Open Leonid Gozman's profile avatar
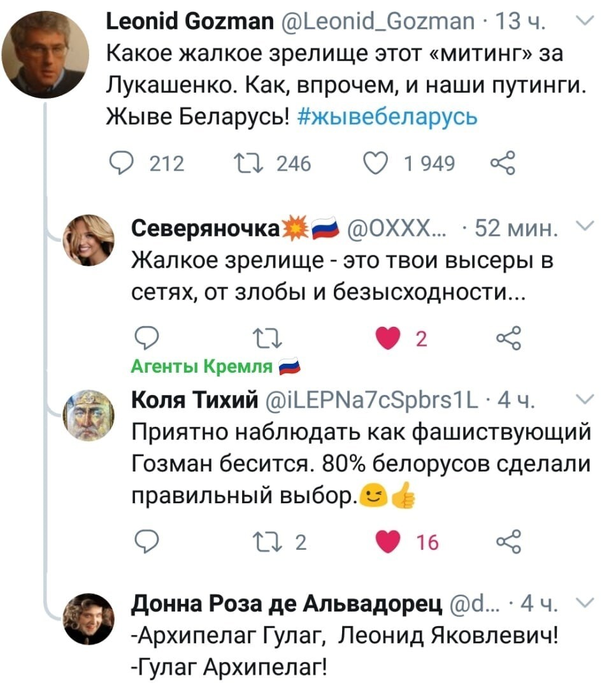616x688 pixels. (x=45, y=54)
